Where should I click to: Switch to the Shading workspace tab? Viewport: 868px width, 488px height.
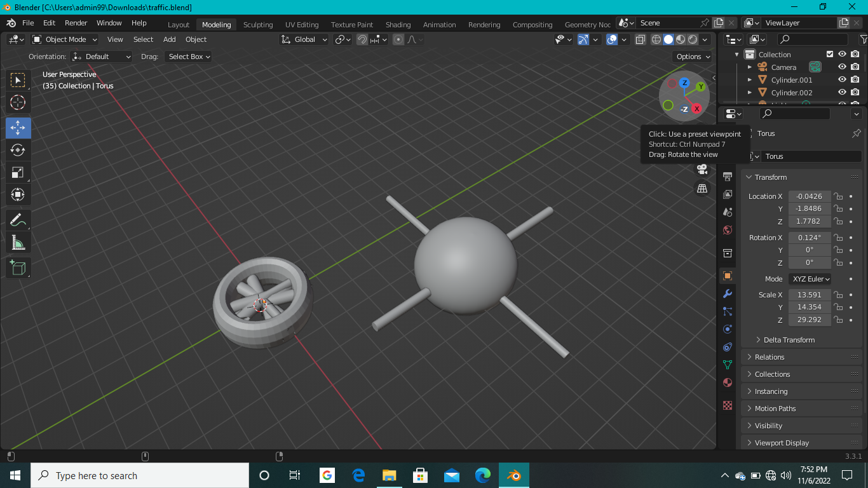click(x=398, y=25)
